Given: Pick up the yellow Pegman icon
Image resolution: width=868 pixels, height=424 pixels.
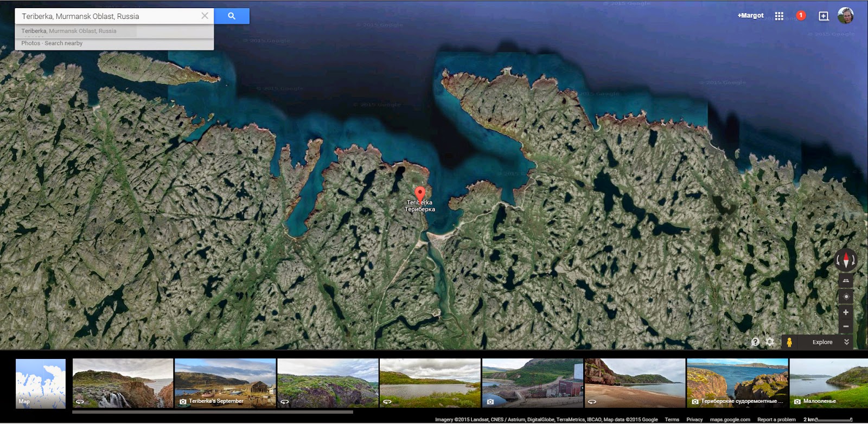Looking at the screenshot, I should (x=789, y=342).
